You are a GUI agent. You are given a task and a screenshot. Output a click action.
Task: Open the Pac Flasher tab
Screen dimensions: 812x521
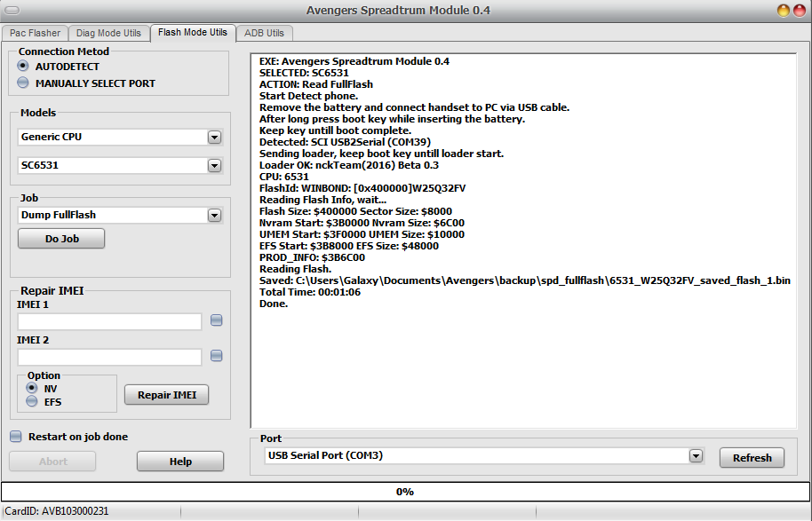[35, 33]
